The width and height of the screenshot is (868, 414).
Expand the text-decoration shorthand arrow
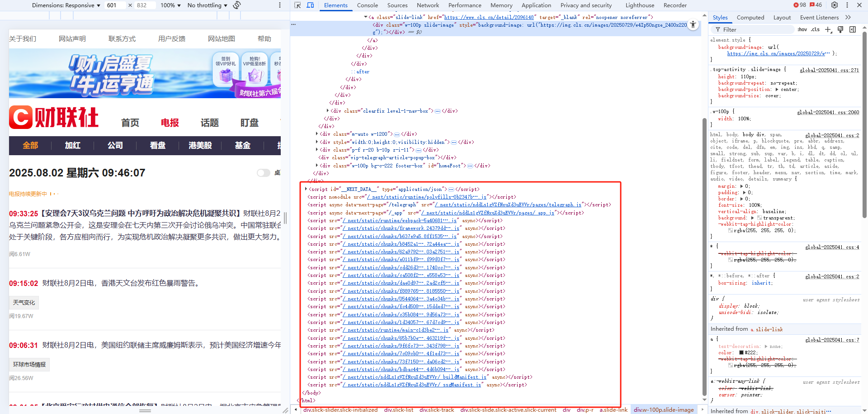click(766, 347)
